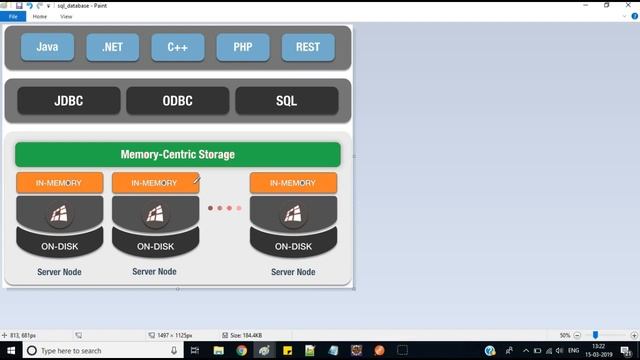Screen dimensions: 640x360
Task: Click the active Paint taskbar icon
Action: pos(264,351)
